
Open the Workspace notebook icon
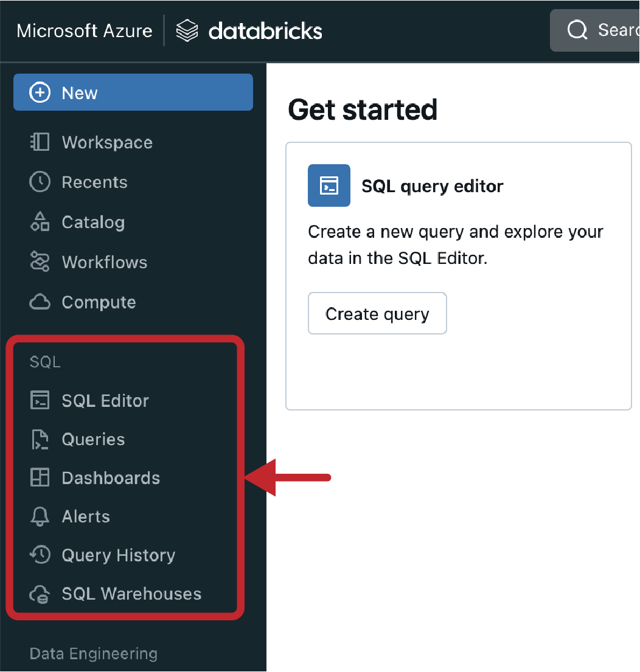click(x=40, y=142)
